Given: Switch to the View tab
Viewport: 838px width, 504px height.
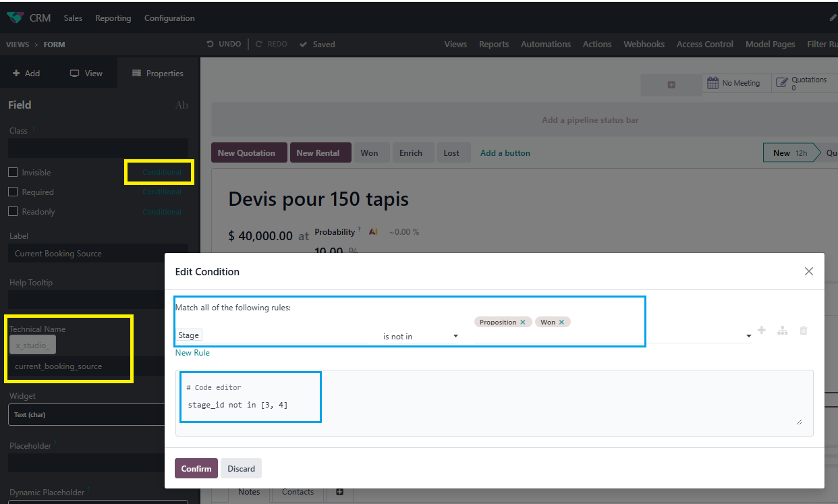Looking at the screenshot, I should click(86, 73).
